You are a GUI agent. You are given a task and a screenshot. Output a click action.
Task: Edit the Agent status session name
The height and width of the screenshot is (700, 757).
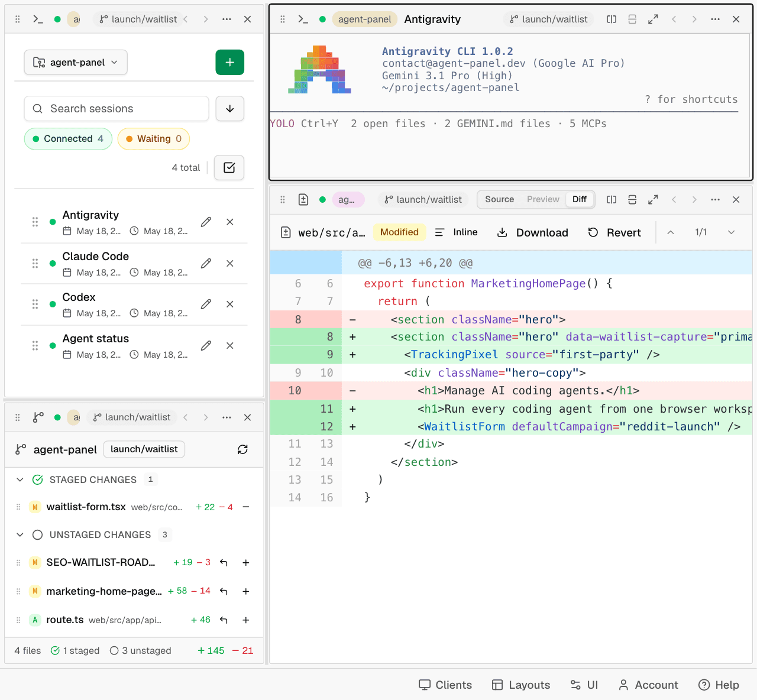tap(206, 345)
